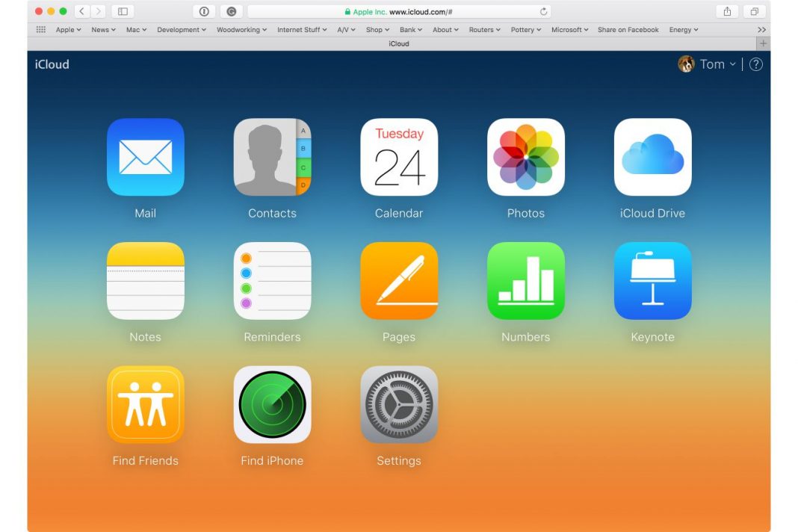Click the Find iPhone label text
Screen dimensions: 798x532
pyautogui.click(x=272, y=461)
